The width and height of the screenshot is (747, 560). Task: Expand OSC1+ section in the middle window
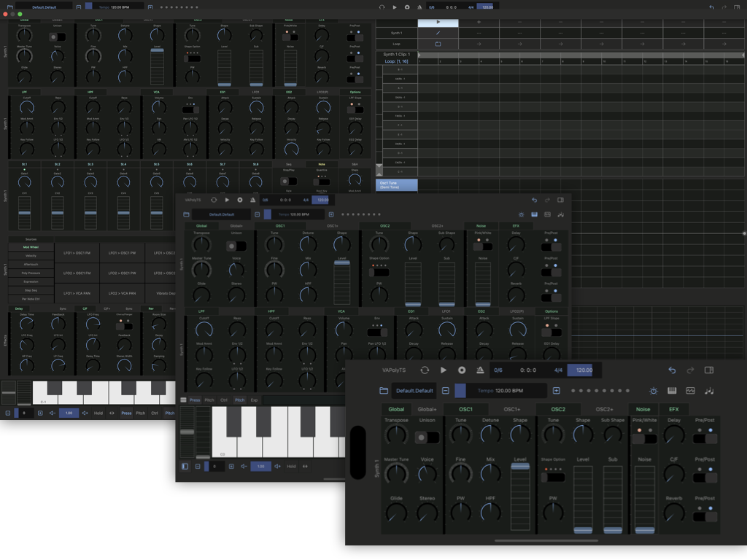tap(332, 226)
